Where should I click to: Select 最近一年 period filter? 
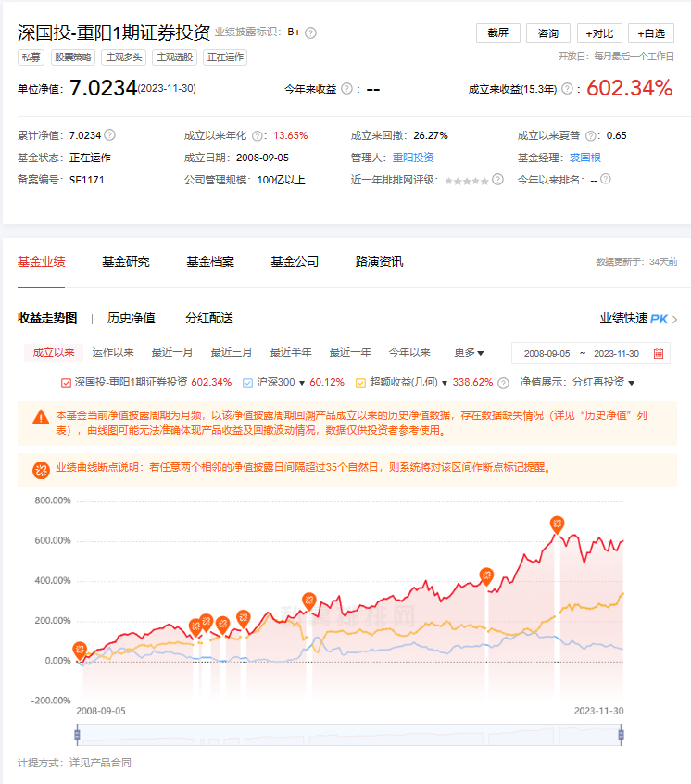350,352
